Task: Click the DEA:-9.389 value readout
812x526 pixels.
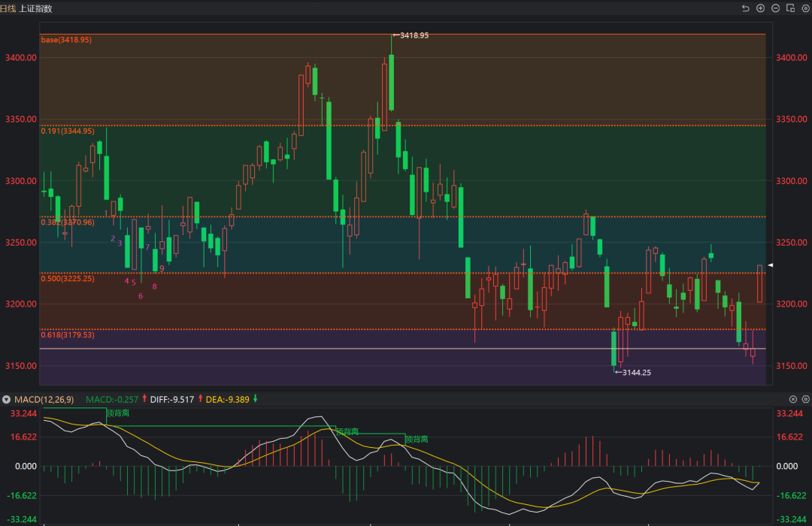Action: (x=227, y=400)
